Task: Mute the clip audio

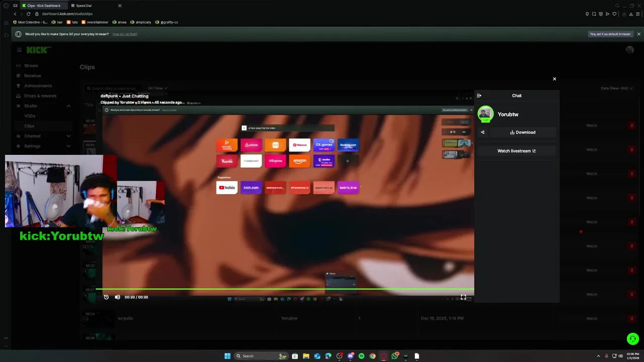Action: click(x=117, y=297)
